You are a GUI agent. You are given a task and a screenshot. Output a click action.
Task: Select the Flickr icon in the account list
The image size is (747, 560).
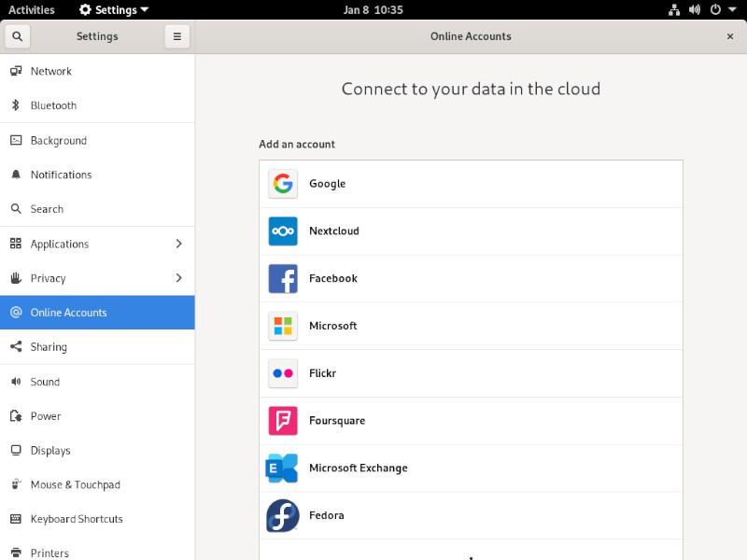pyautogui.click(x=282, y=373)
